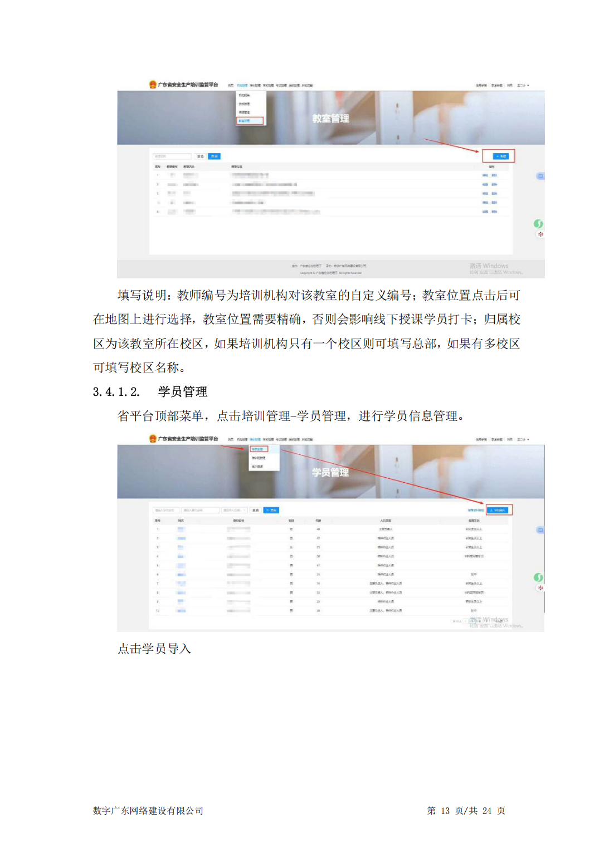
Task: Open the personnel type select dropdown
Action: [x=234, y=510]
